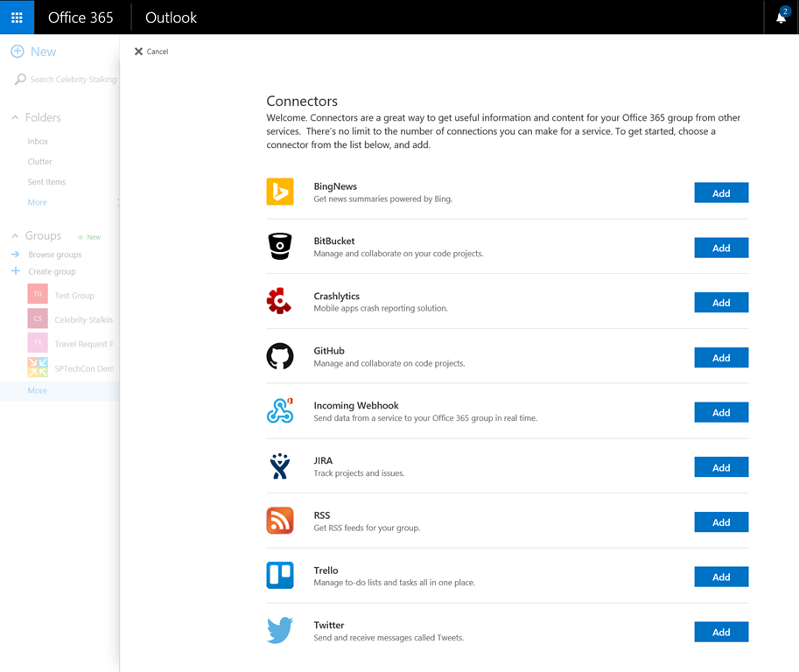Show More folders link
The height and width of the screenshot is (672, 799).
38,202
